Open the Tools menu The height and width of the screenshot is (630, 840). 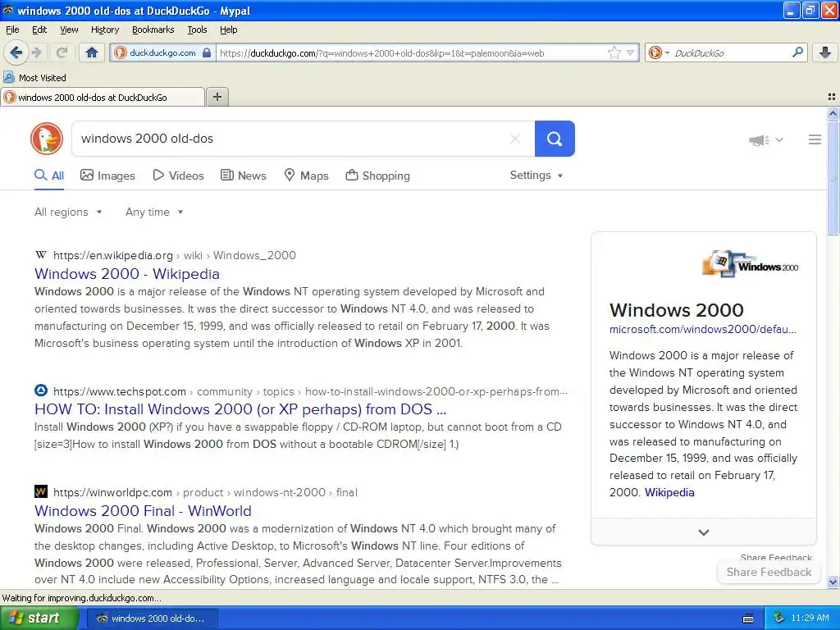click(x=197, y=30)
